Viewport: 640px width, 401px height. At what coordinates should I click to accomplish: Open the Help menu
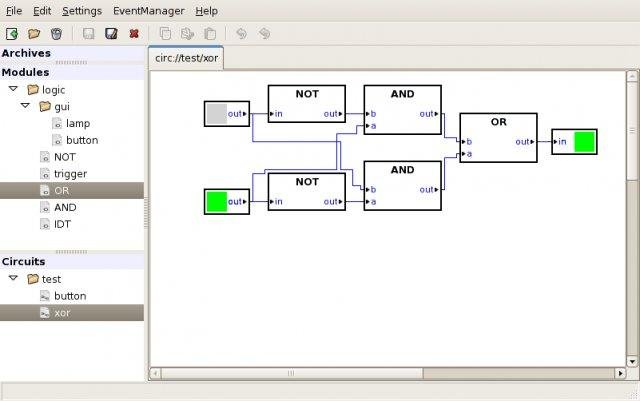(206, 11)
